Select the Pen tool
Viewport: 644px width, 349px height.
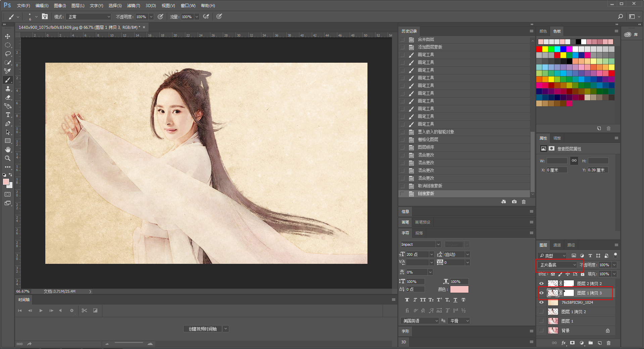click(8, 123)
